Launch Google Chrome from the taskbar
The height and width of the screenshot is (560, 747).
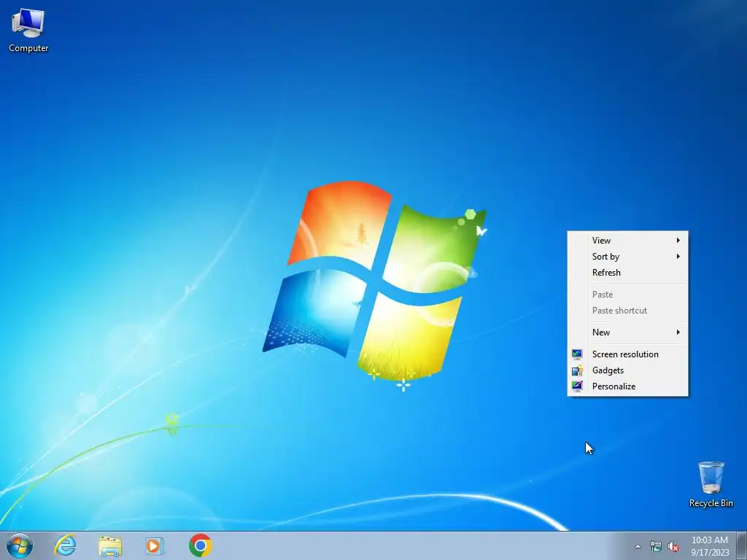(200, 545)
